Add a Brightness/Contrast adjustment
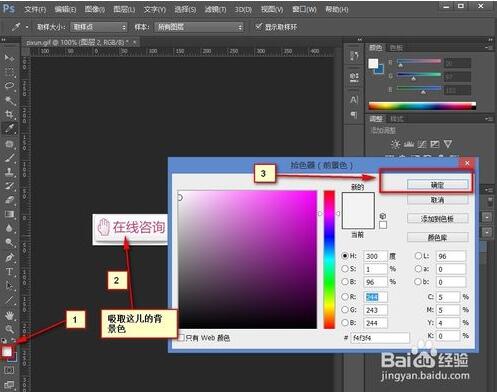This screenshot has width=497, height=392. pyautogui.click(x=396, y=144)
